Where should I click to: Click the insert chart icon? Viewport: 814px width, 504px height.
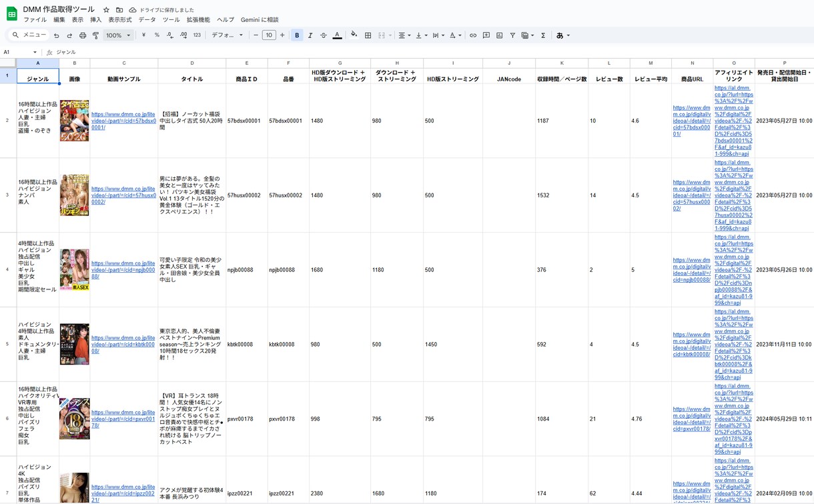coord(499,35)
